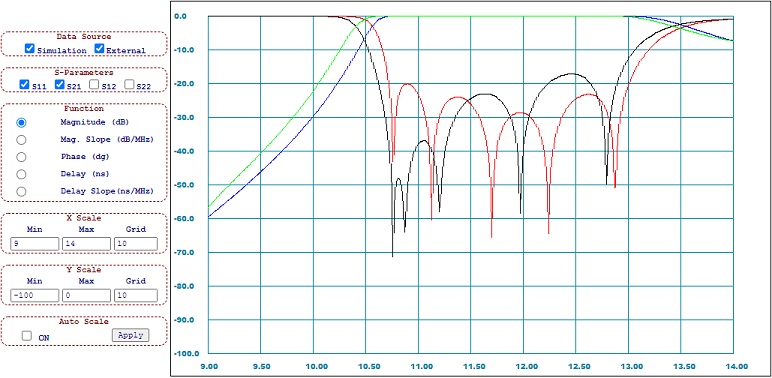Screen dimensions: 772x378
Task: Click the Y Scale heading
Action: [84, 270]
